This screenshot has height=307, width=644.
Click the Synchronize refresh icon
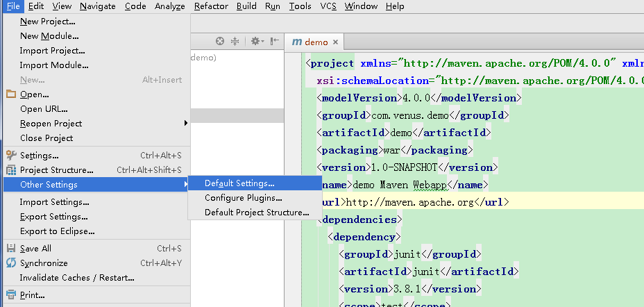point(11,263)
